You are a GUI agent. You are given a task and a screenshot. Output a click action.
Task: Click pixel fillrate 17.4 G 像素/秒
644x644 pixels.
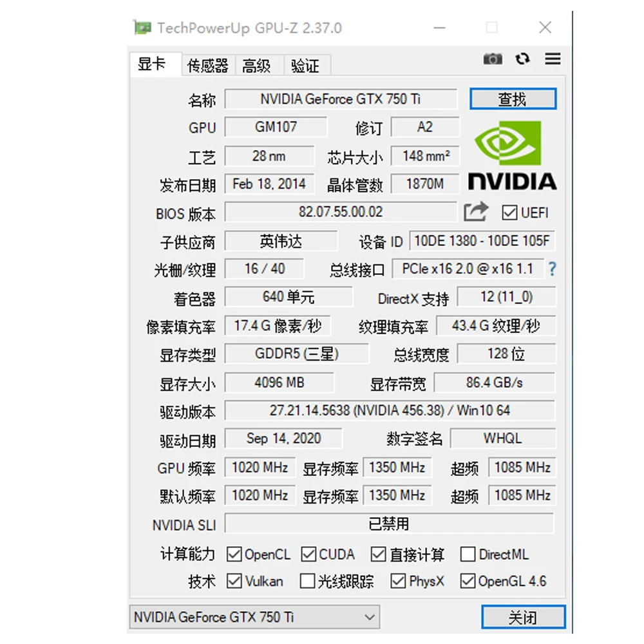click(x=278, y=326)
